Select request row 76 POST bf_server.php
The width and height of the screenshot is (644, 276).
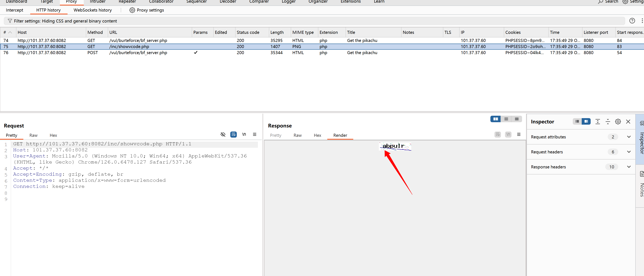[x=138, y=53]
